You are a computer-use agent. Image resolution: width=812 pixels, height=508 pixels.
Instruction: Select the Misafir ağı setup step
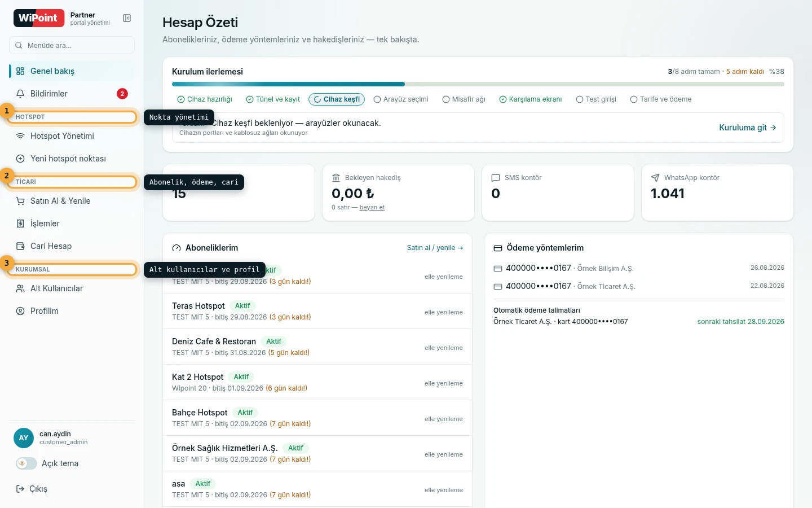[464, 99]
